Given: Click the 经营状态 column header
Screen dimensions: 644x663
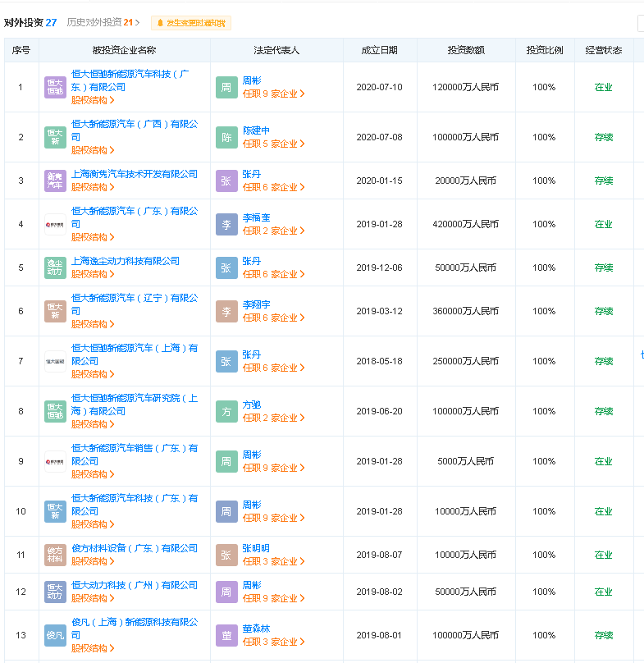Looking at the screenshot, I should coord(604,50).
